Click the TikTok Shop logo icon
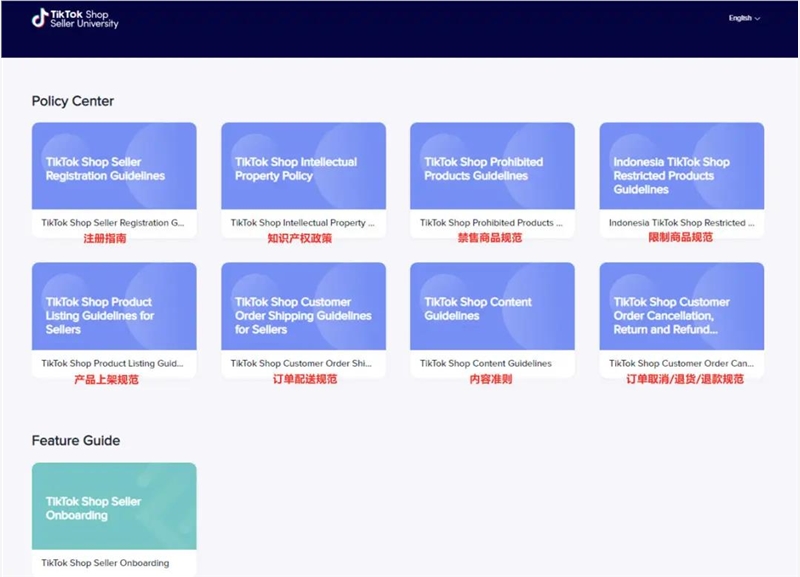 40,18
